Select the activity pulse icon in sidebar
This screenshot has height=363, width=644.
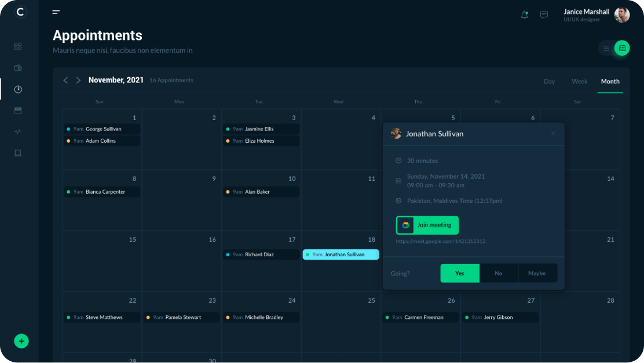[18, 132]
